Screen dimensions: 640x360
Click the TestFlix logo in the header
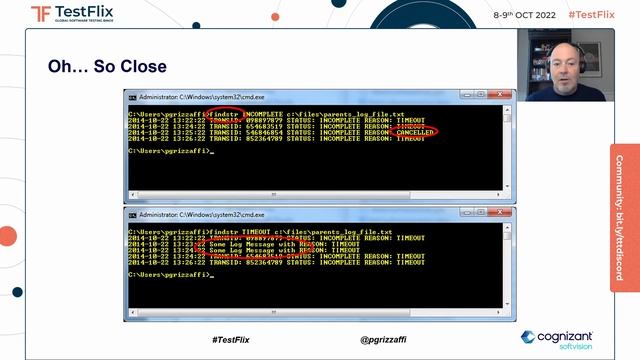click(x=72, y=14)
